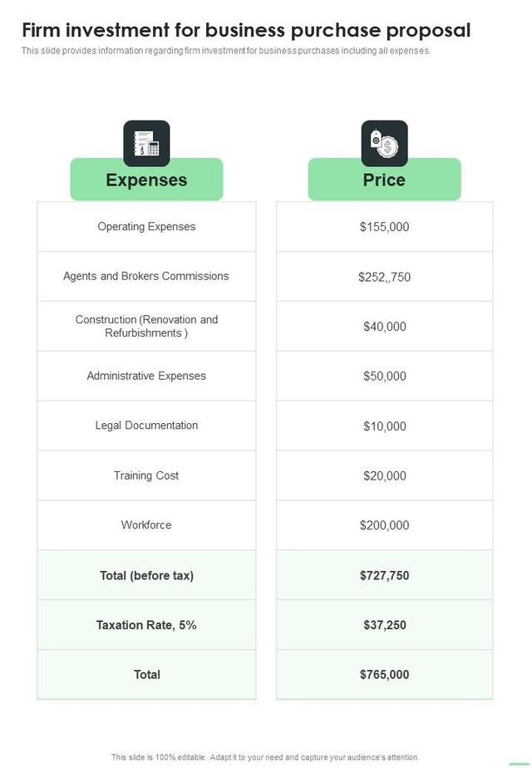Click the price tag dollar icon

point(384,143)
